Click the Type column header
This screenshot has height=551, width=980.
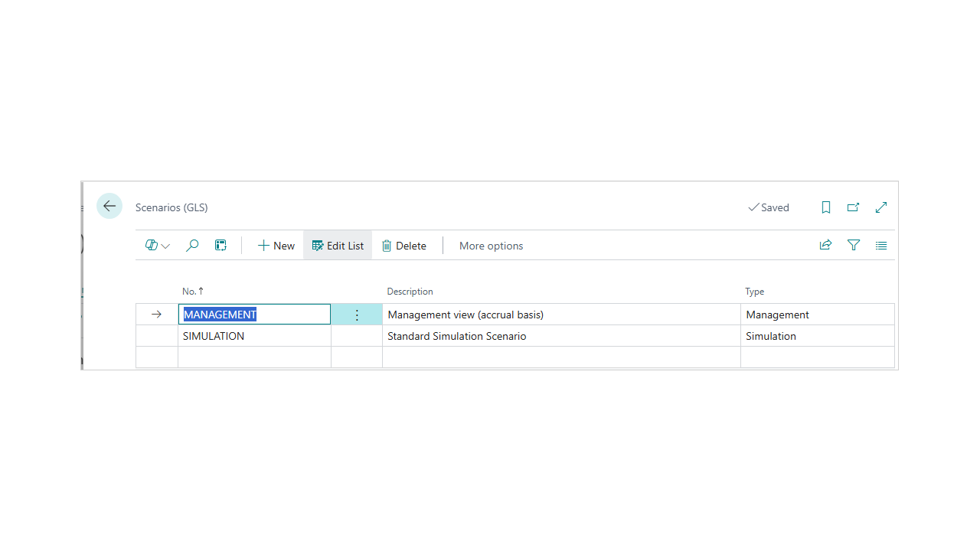(754, 292)
